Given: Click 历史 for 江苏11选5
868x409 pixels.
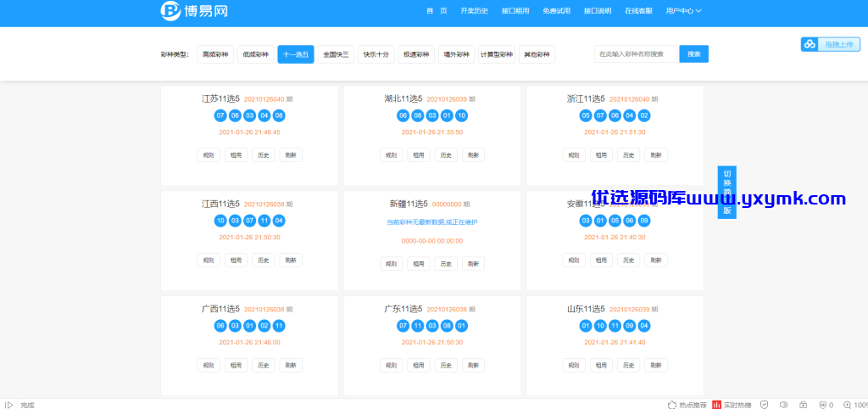Looking at the screenshot, I should (x=263, y=154).
